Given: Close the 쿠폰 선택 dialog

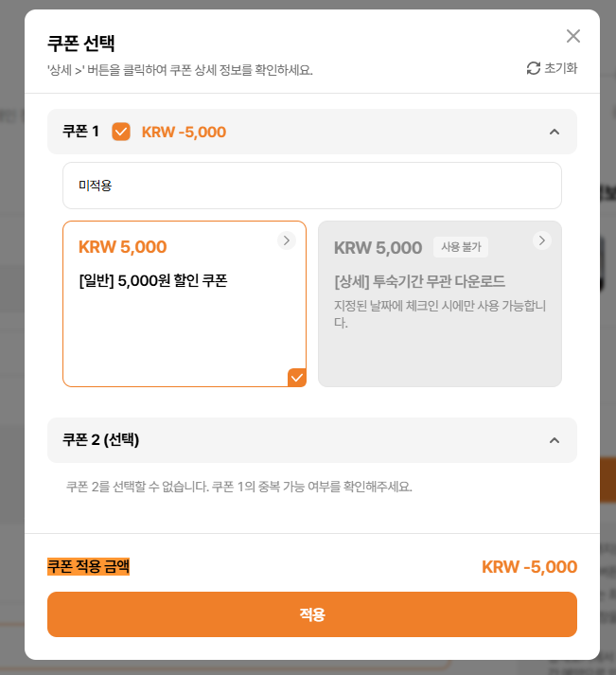Looking at the screenshot, I should [572, 36].
